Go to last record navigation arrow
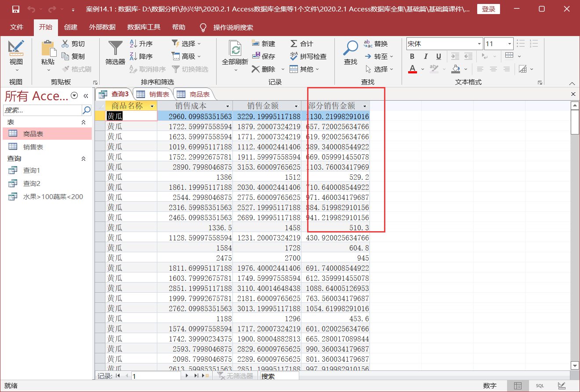 196,376
